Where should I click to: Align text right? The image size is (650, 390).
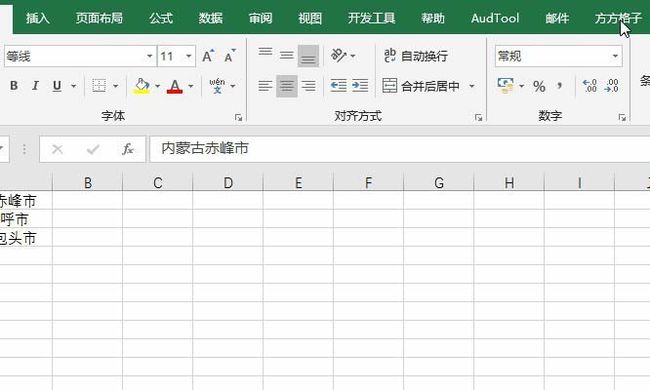308,86
